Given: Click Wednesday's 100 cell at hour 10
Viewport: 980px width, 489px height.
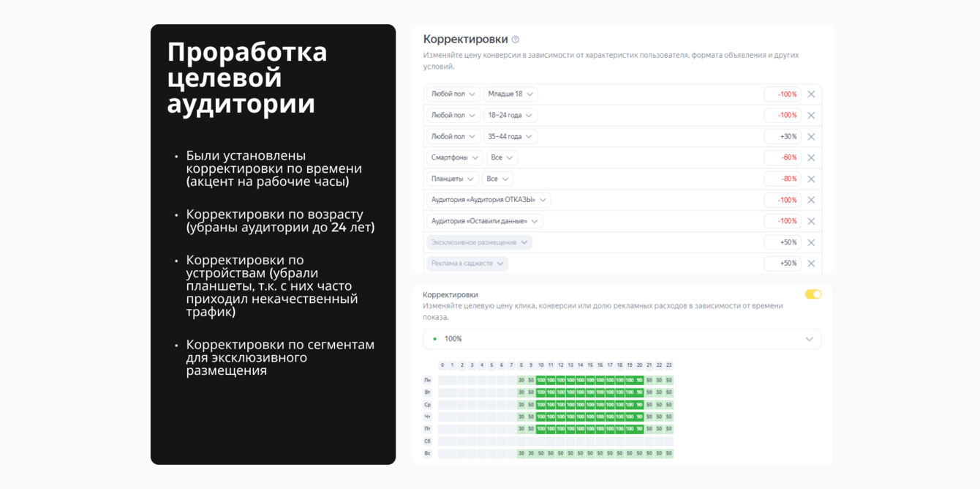Looking at the screenshot, I should tap(541, 405).
